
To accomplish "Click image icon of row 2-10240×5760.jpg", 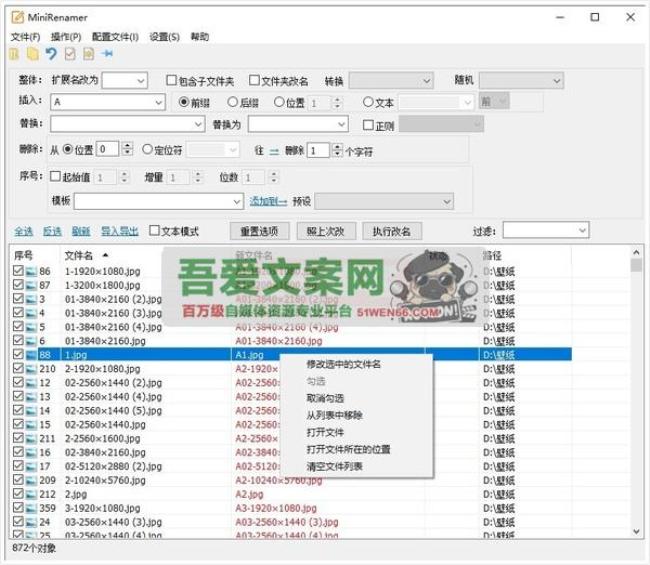I will (31, 480).
